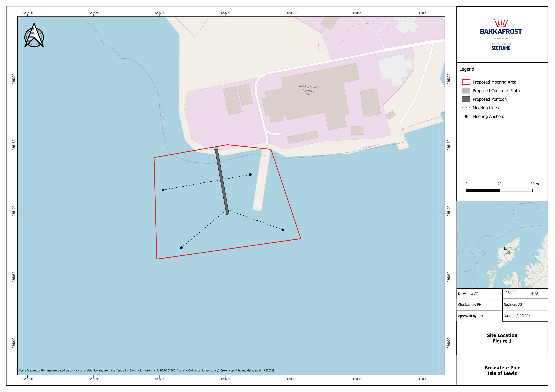The width and height of the screenshot is (555, 392).
Task: Click the southwest mooring anchor dot
Action: pyautogui.click(x=181, y=248)
